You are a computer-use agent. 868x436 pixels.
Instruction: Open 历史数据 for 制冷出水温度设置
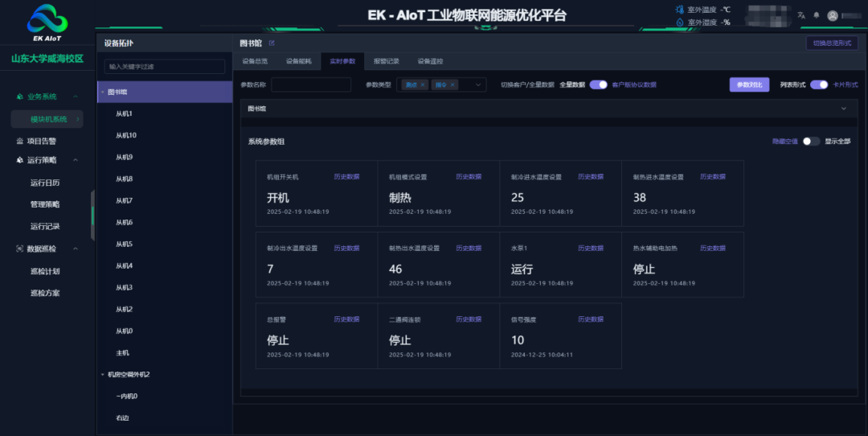point(346,249)
